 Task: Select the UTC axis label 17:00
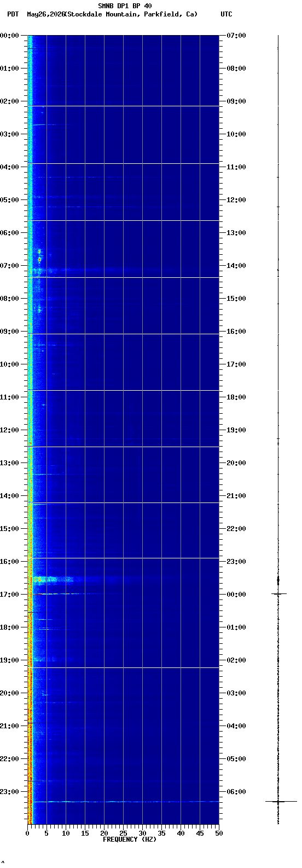(x=236, y=364)
